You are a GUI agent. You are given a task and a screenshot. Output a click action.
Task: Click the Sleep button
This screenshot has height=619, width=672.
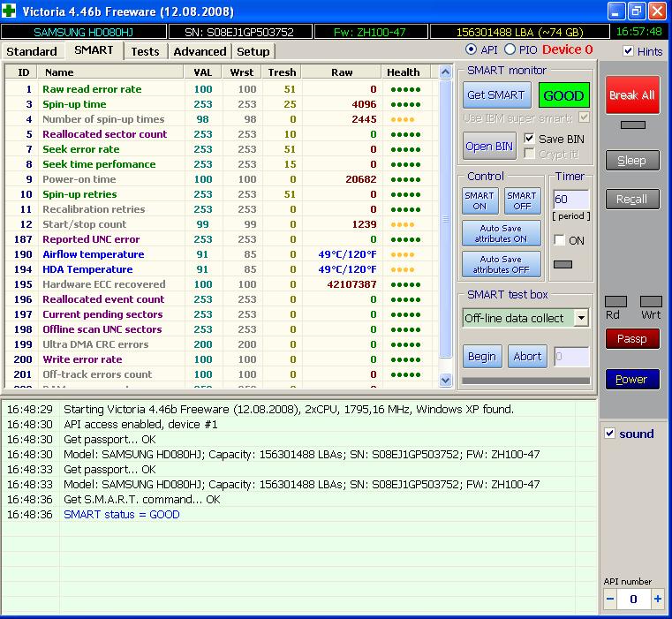[x=632, y=161]
